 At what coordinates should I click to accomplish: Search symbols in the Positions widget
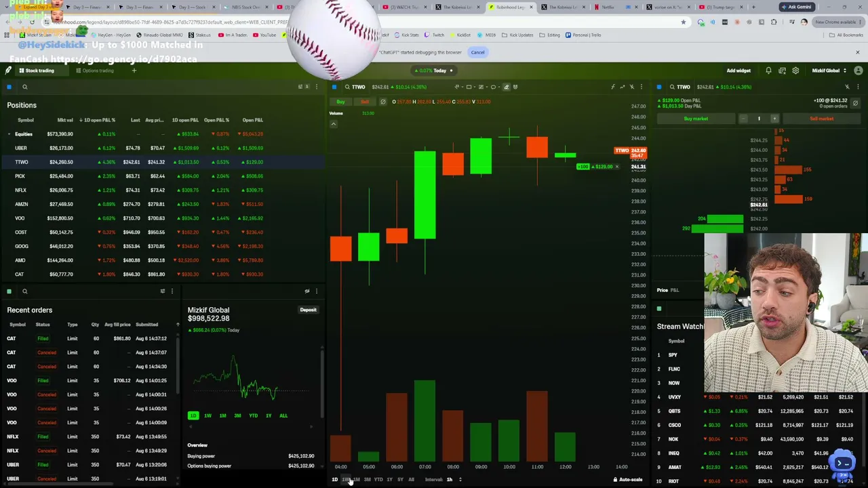[x=24, y=87]
